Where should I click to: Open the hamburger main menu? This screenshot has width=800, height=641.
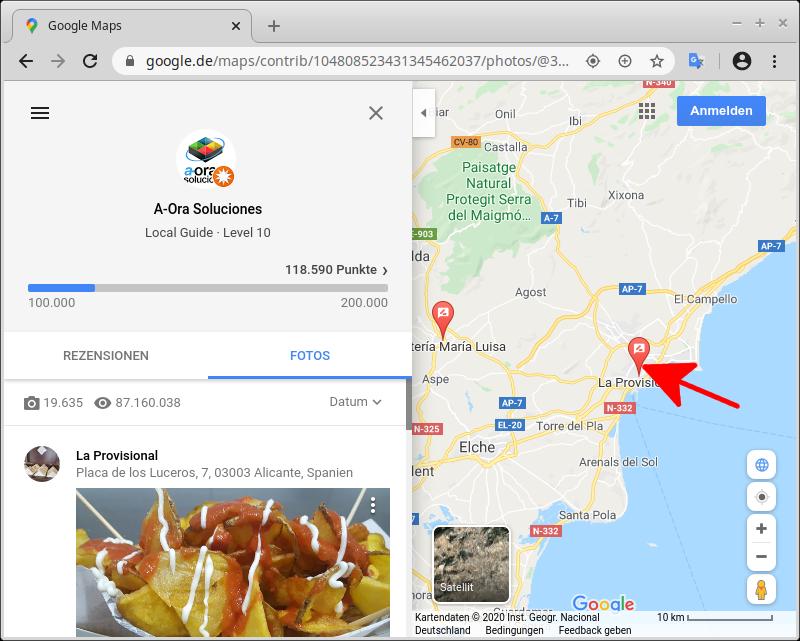coord(40,113)
